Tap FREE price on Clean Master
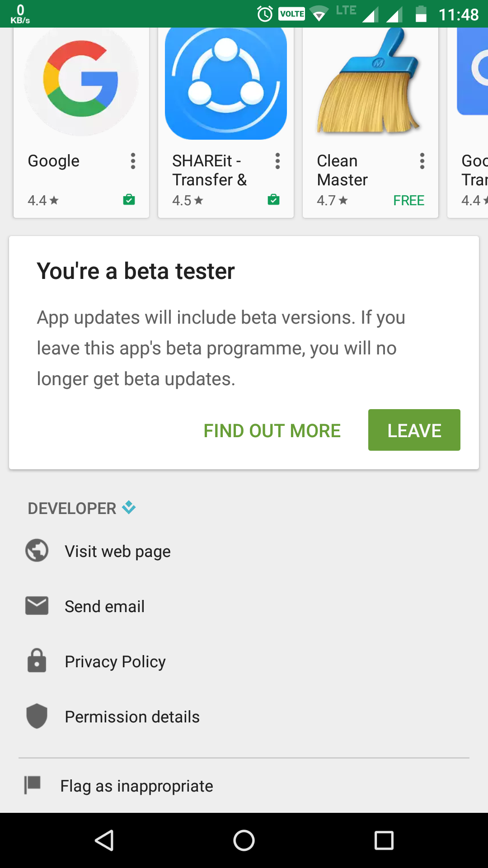 (408, 200)
